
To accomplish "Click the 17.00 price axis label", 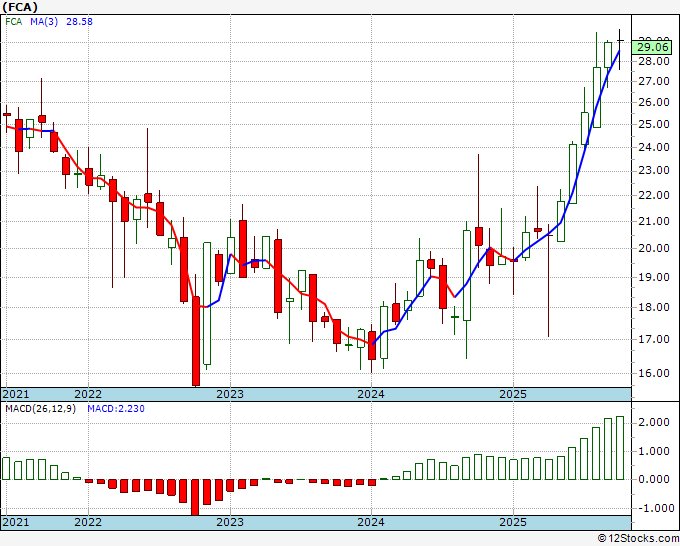I will 653,339.
